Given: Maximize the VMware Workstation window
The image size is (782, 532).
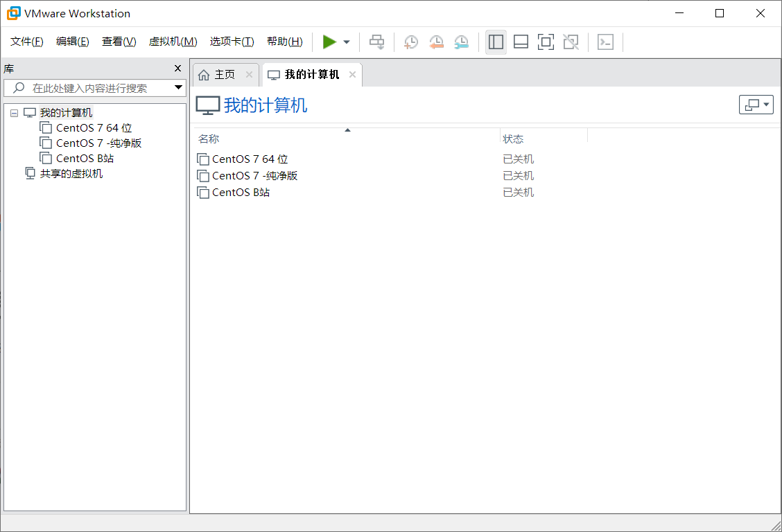Looking at the screenshot, I should click(x=719, y=13).
